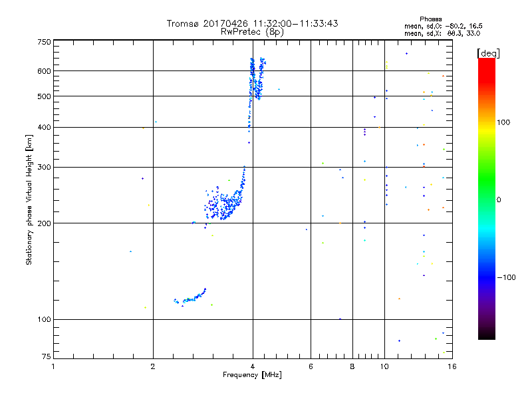Select the 'mean, sd,O: -80.2, 16.5' line
Image resolution: width=532 pixels, height=399 pixels.
443,26
